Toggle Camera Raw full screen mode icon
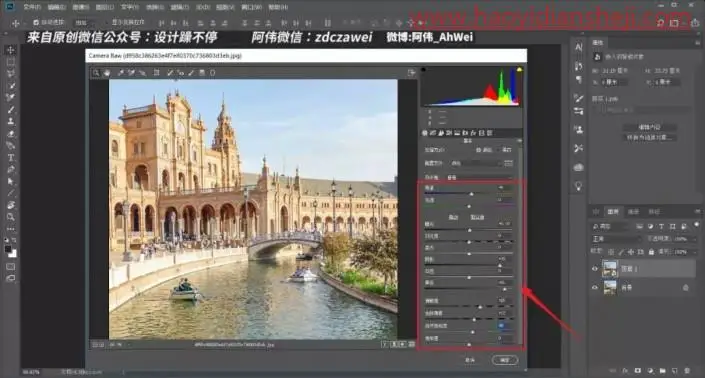 pos(411,72)
